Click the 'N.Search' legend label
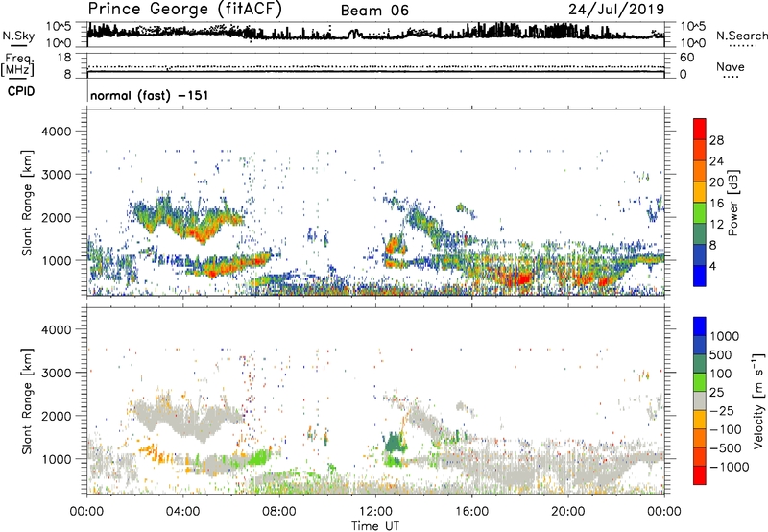The height and width of the screenshot is (532, 768). (742, 36)
